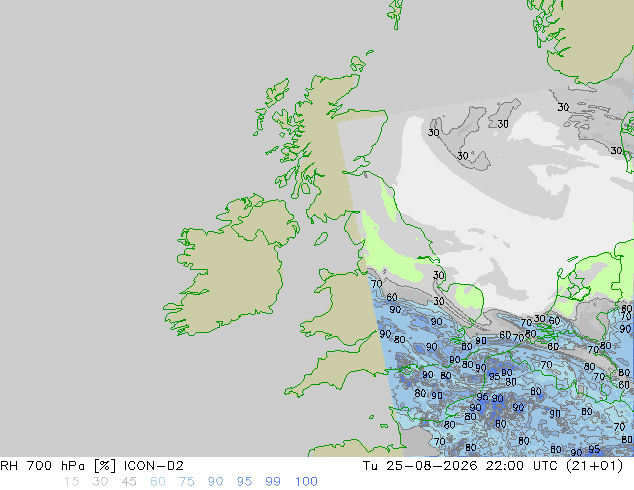Click legend value '90' in bottom scale
This screenshot has height=490, width=634.
point(215,482)
